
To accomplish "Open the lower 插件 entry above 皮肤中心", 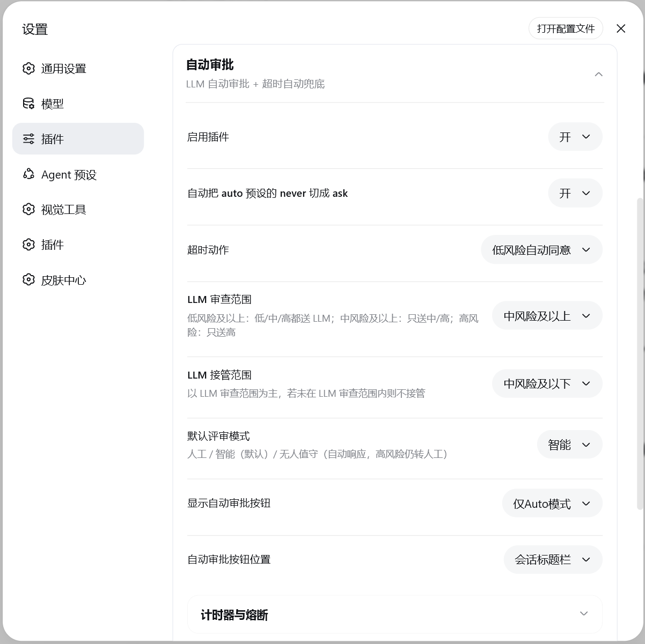I will click(78, 245).
